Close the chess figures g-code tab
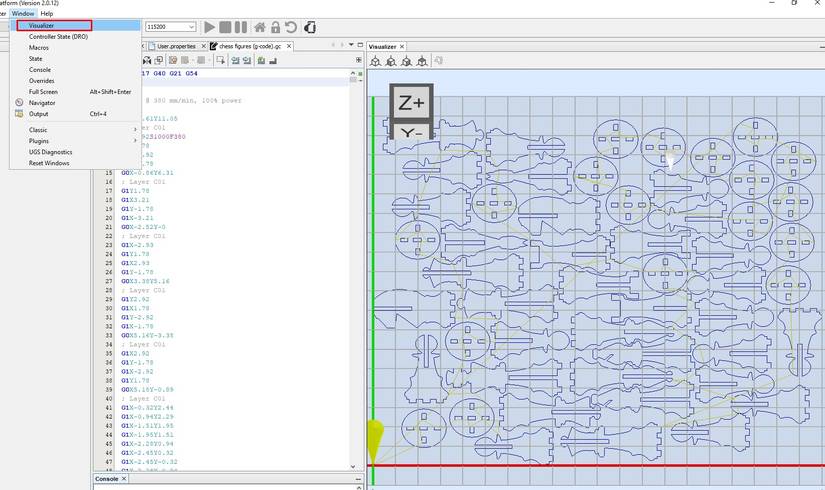 pyautogui.click(x=289, y=46)
